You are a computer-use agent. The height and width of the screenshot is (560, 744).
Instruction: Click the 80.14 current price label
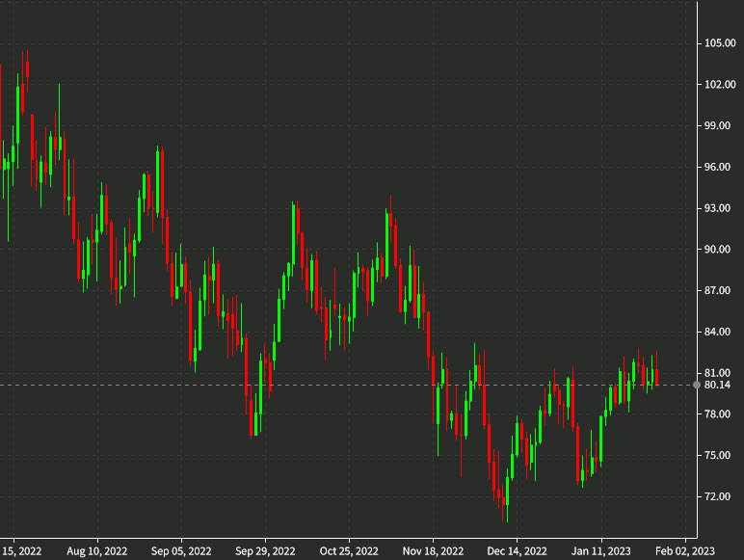pyautogui.click(x=717, y=385)
